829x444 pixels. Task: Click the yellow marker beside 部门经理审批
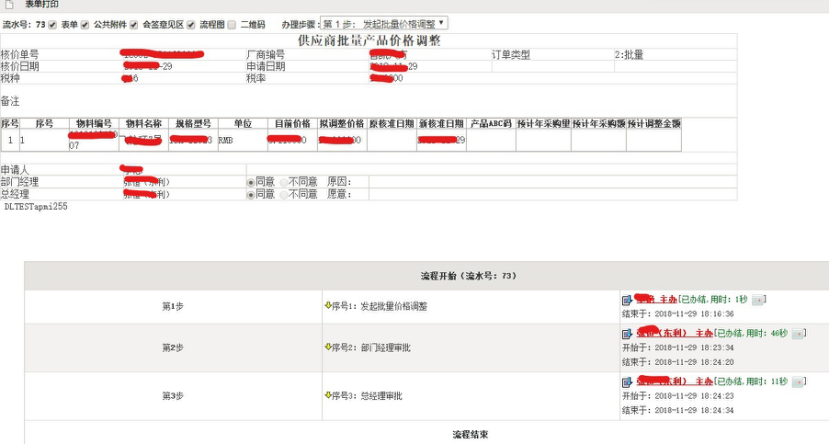pos(328,347)
